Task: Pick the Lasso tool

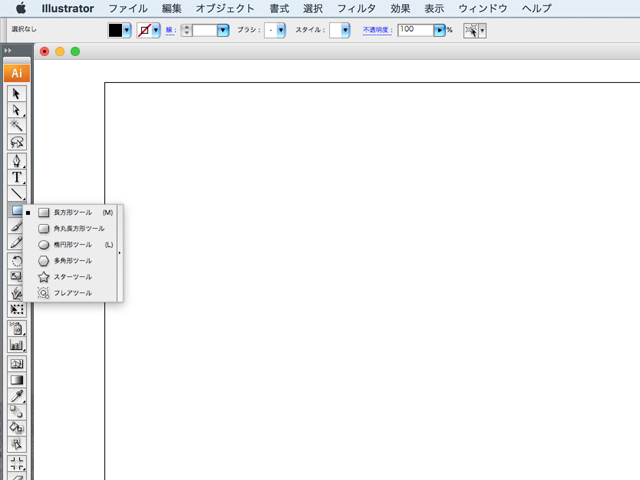Action: coord(17,143)
